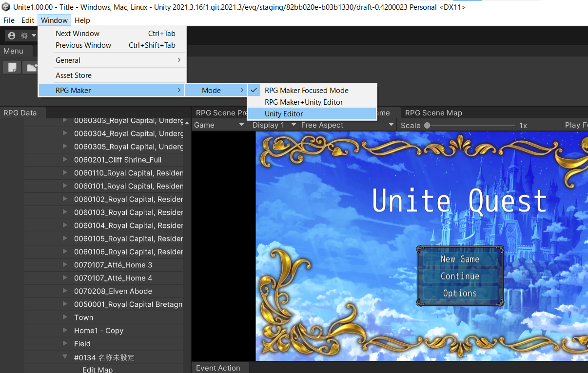Open the File menu
The height and width of the screenshot is (373, 588).
[9, 20]
